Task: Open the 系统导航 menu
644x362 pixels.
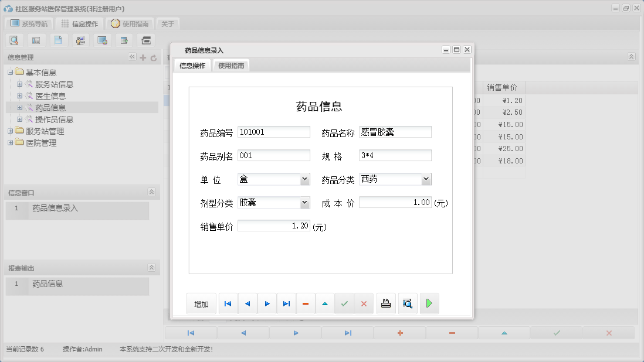Action: (x=28, y=23)
